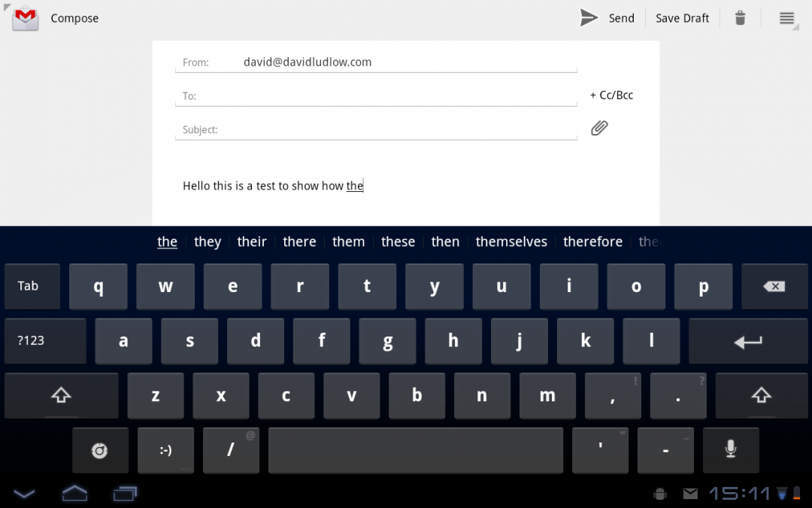Viewport: 812px width, 508px height.
Task: Go to Android home screen
Action: point(74,493)
